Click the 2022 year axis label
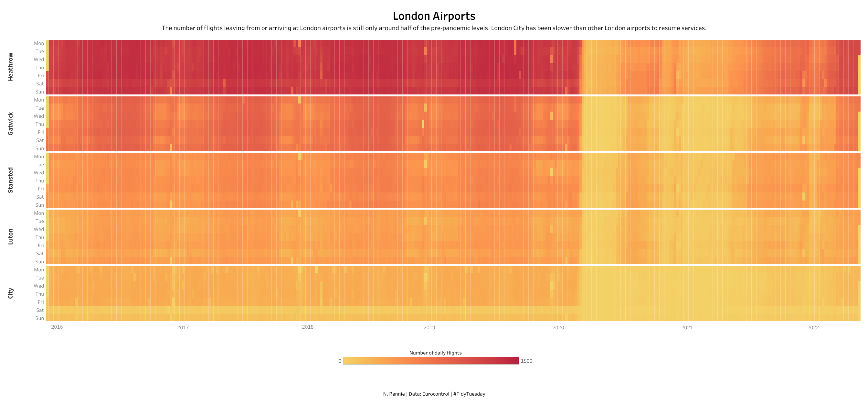Viewport: 868px width, 404px height. pyautogui.click(x=813, y=327)
